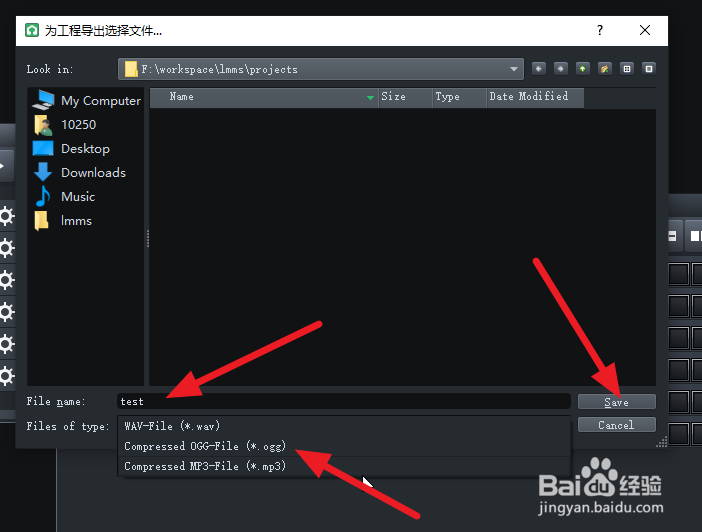Close the export file dialog
Image resolution: width=702 pixels, height=532 pixels.
[645, 30]
